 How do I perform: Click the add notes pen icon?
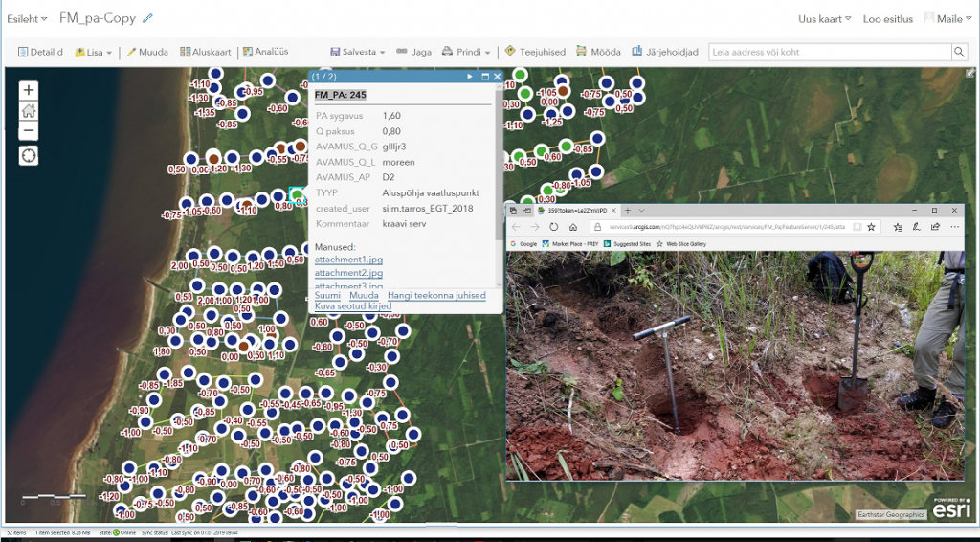pyautogui.click(x=916, y=227)
